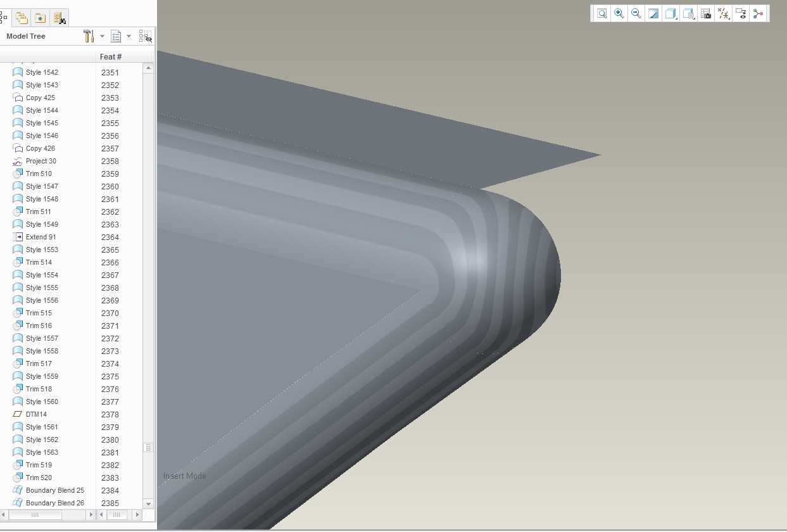Screen dimensions: 787x532
Task: Click the Project 30 curve icon
Action: pyautogui.click(x=18, y=161)
